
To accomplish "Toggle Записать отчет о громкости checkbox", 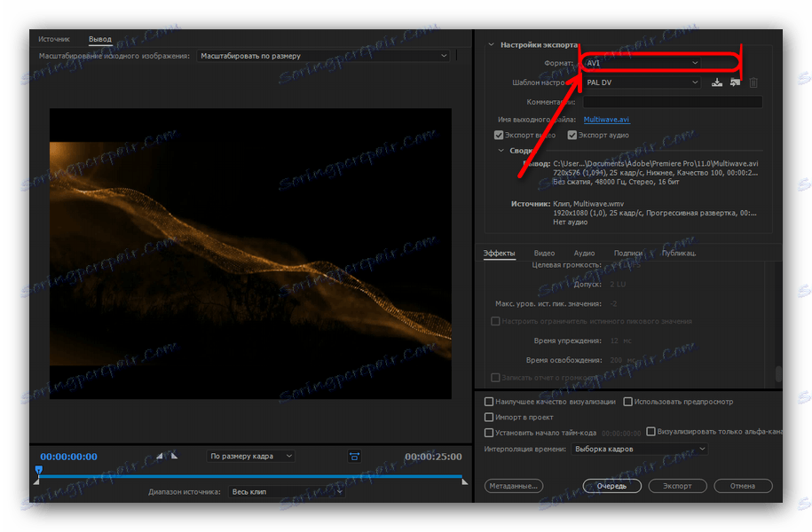I will (x=495, y=378).
